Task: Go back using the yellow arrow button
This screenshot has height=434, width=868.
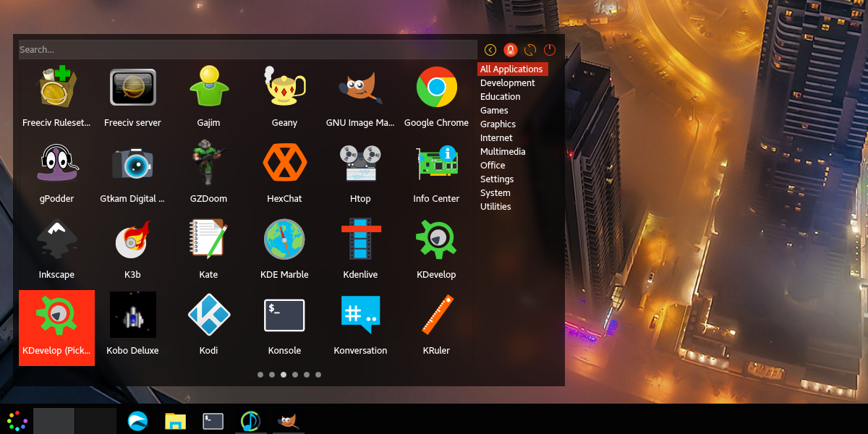Action: coord(490,49)
